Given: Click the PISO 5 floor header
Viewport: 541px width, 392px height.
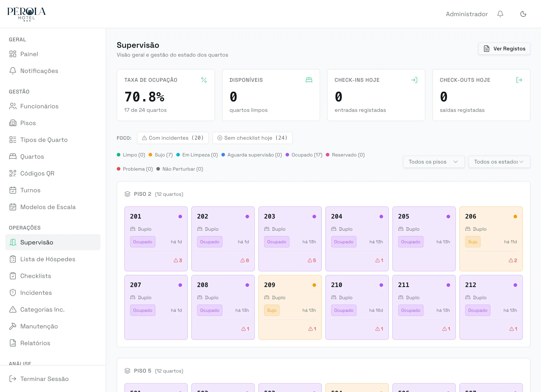Looking at the screenshot, I should pyautogui.click(x=154, y=371).
